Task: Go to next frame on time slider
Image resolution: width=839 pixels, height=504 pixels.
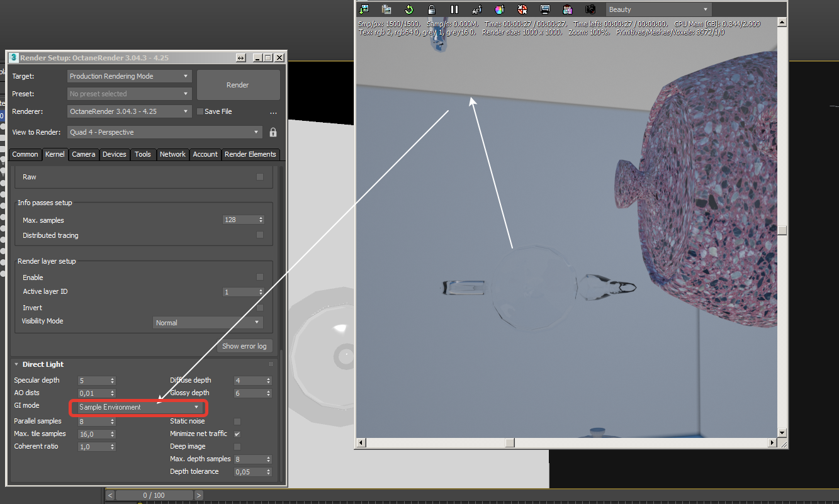Action: 199,495
